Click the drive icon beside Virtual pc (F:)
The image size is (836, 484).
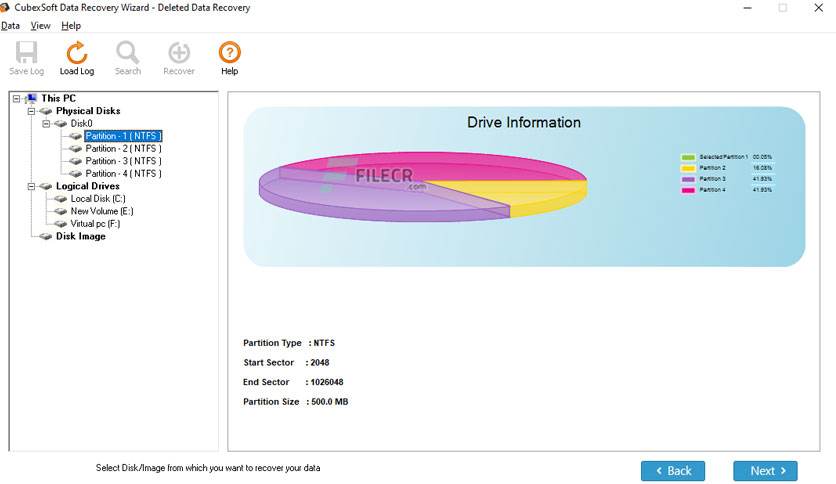(61, 224)
